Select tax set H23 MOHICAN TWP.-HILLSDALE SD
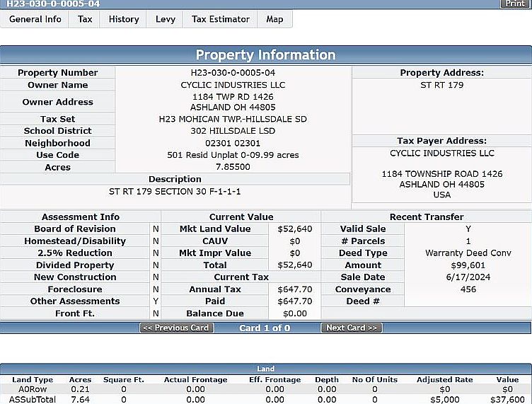 click(233, 119)
